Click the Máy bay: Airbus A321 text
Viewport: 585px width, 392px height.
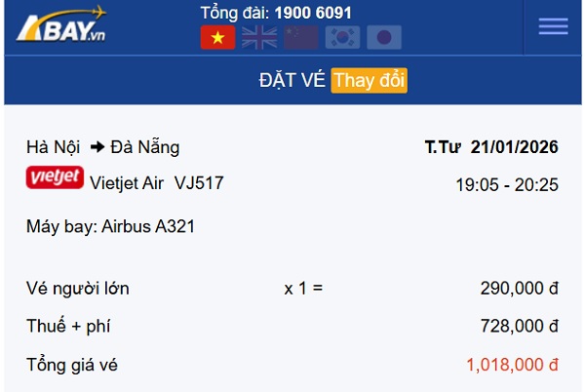[110, 226]
